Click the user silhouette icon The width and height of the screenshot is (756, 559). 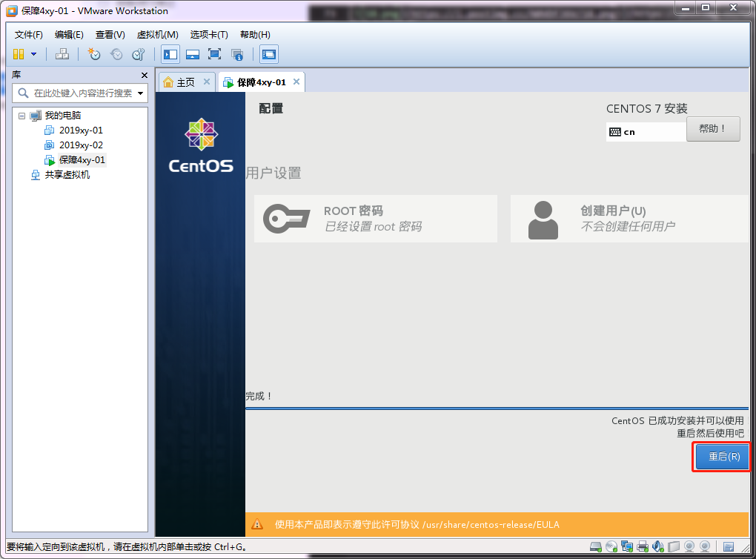[x=543, y=220]
